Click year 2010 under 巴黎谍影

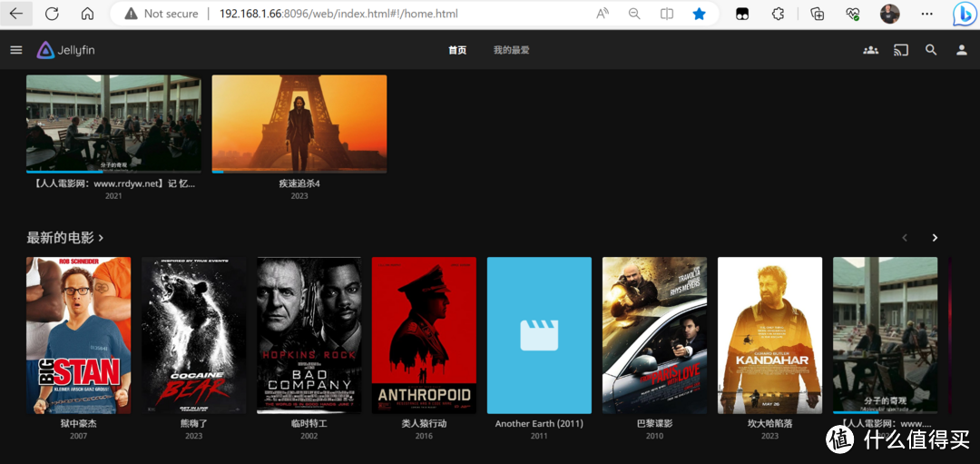point(654,436)
